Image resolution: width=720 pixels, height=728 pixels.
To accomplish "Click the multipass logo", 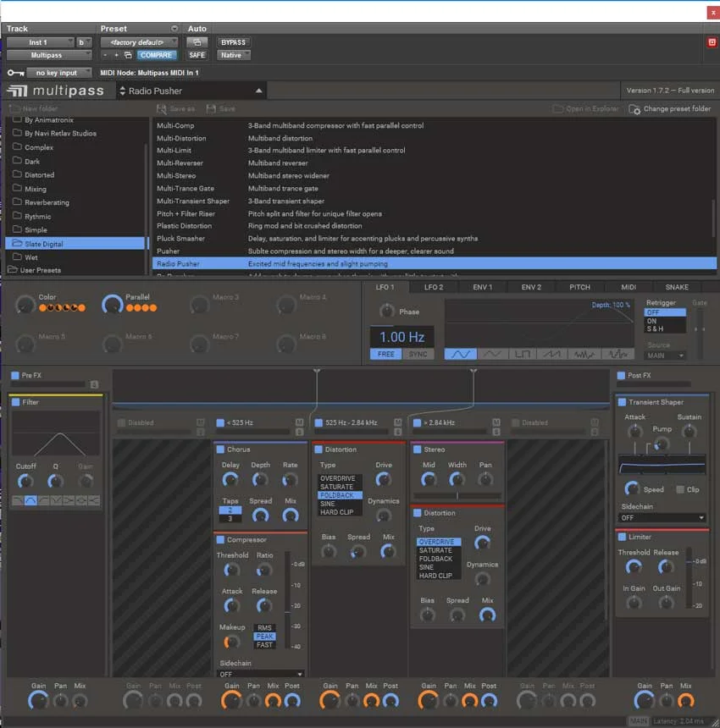I will (x=55, y=91).
